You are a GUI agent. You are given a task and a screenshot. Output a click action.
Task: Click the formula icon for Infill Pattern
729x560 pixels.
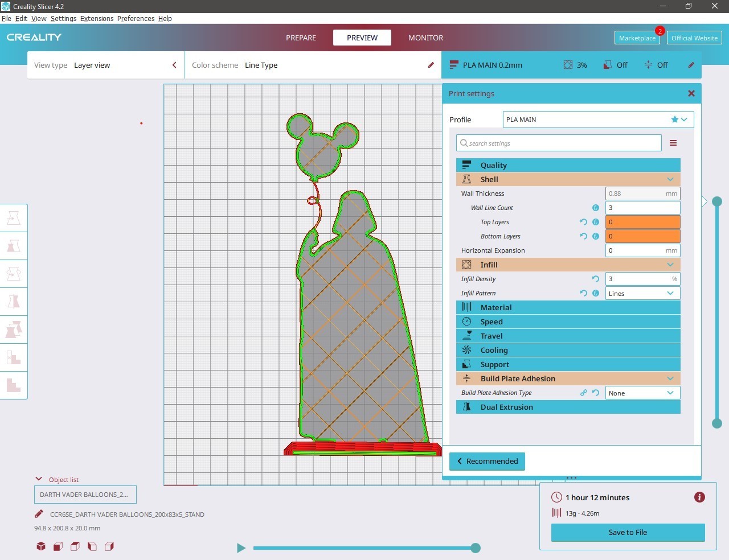(x=596, y=293)
